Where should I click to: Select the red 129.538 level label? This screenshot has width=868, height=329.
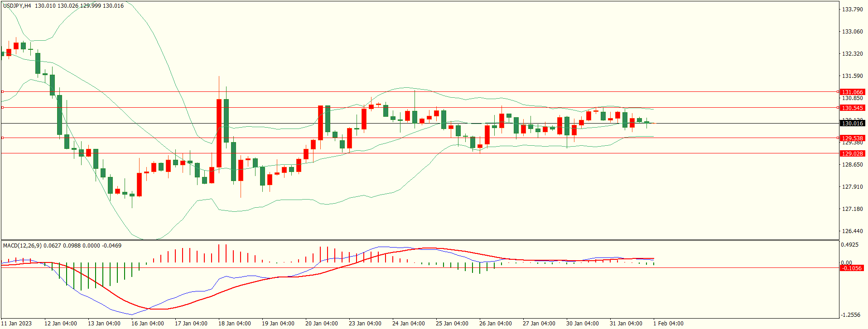click(852, 138)
